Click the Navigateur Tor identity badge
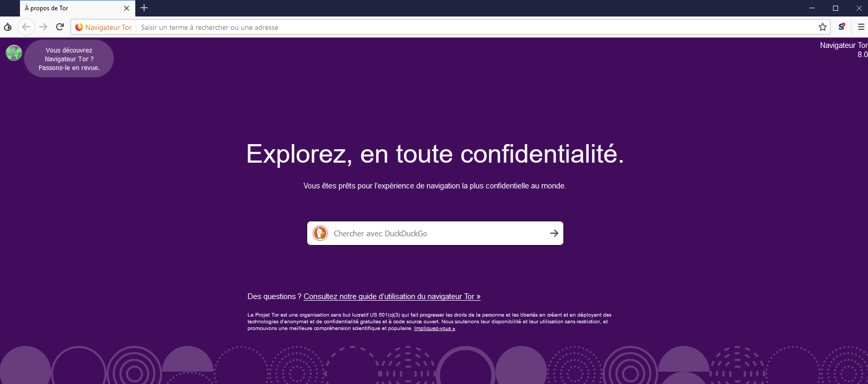 pyautogui.click(x=103, y=27)
